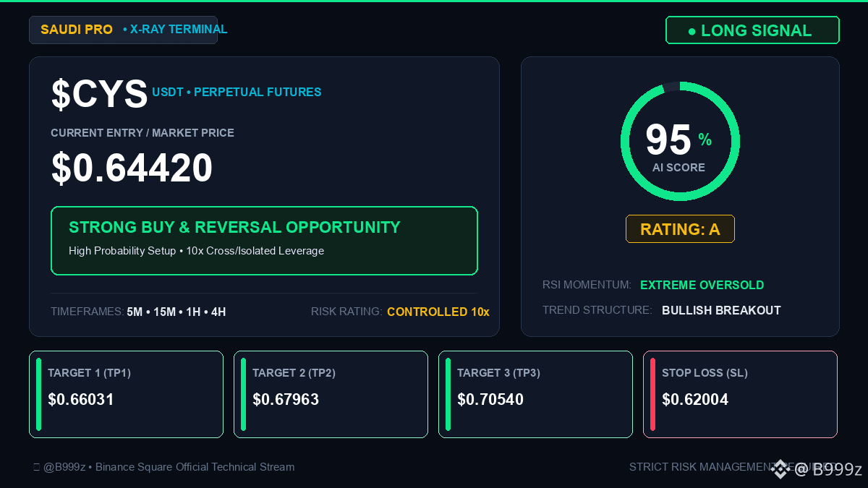868x488 pixels.
Task: Click the Binance logo watermark icon
Action: [780, 469]
